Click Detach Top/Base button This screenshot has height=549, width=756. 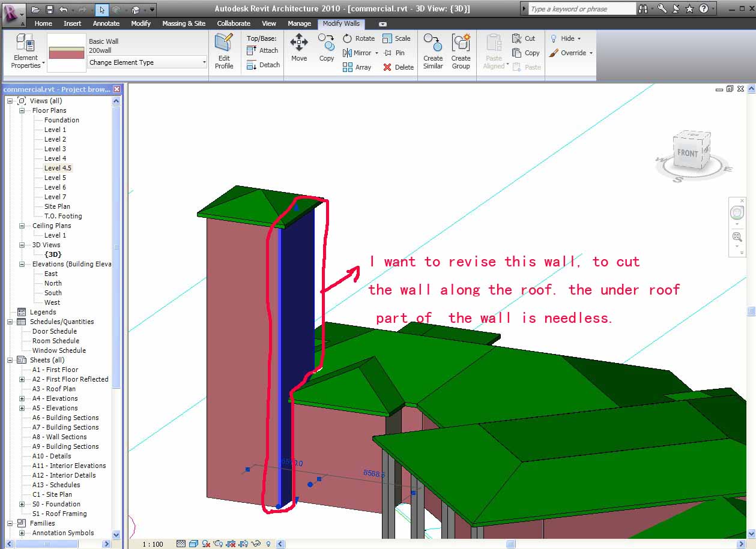263,65
